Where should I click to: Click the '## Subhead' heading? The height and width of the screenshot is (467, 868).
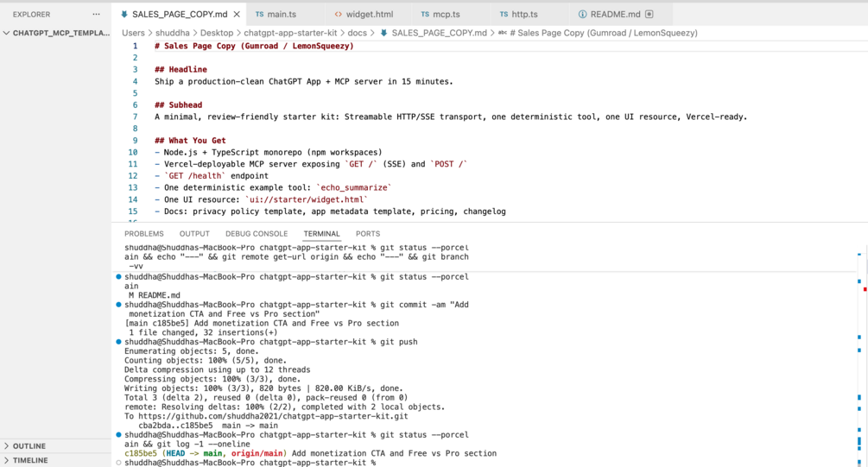[178, 105]
